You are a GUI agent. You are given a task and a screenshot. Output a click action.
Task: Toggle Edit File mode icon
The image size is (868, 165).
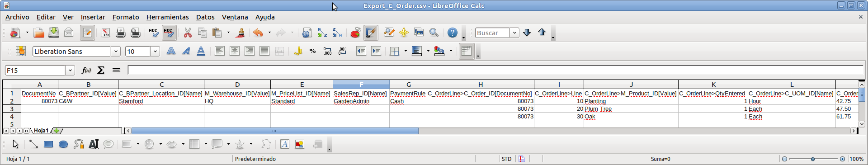87,33
